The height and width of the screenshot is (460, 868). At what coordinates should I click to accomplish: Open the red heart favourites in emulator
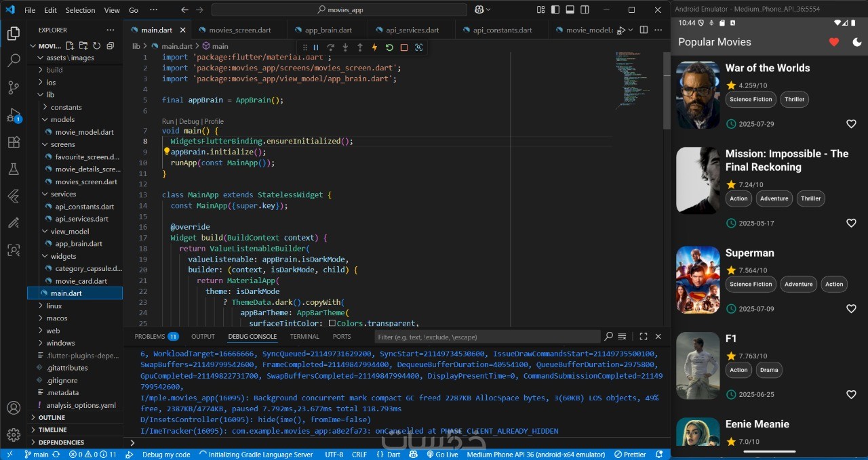click(834, 42)
